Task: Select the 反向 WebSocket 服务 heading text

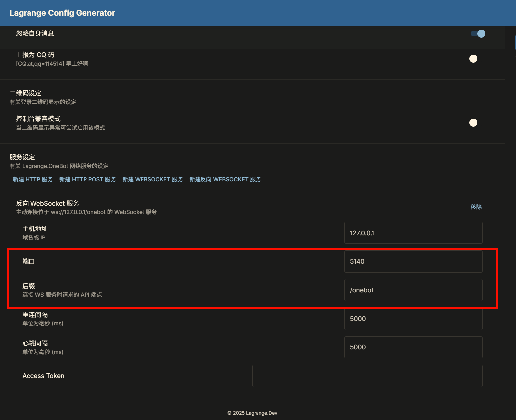Action: [47, 203]
